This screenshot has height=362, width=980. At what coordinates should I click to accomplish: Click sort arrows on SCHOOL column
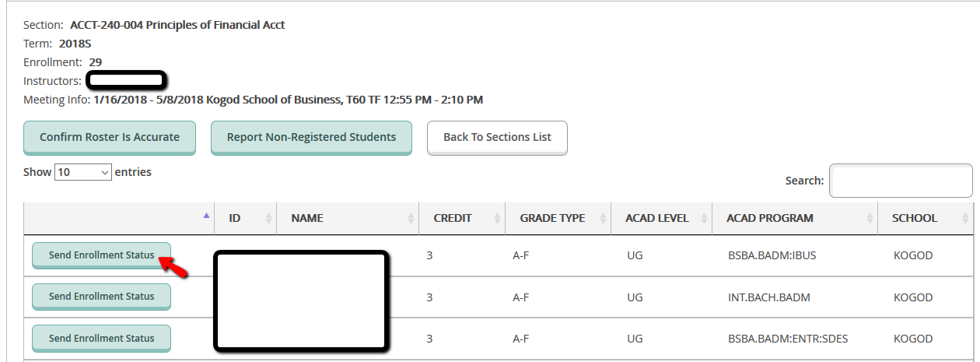click(x=964, y=219)
